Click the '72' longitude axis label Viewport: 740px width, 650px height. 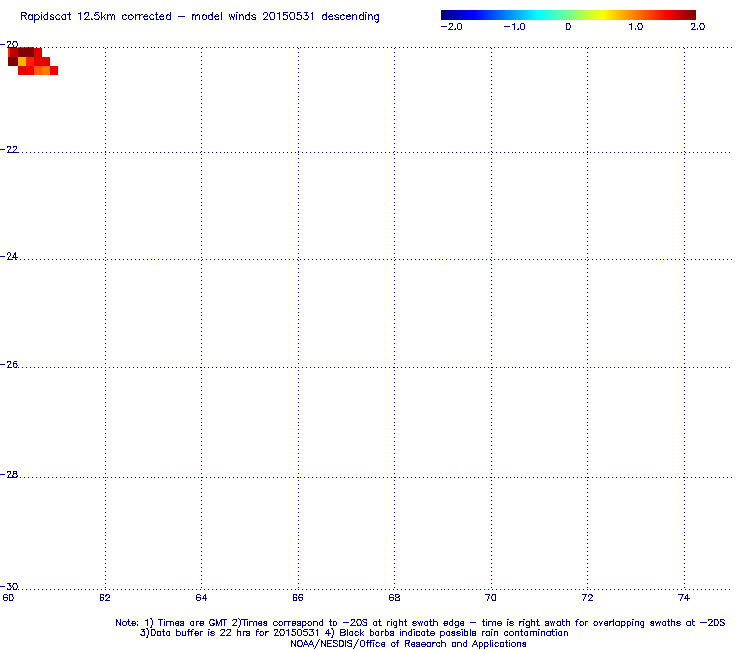point(588,598)
